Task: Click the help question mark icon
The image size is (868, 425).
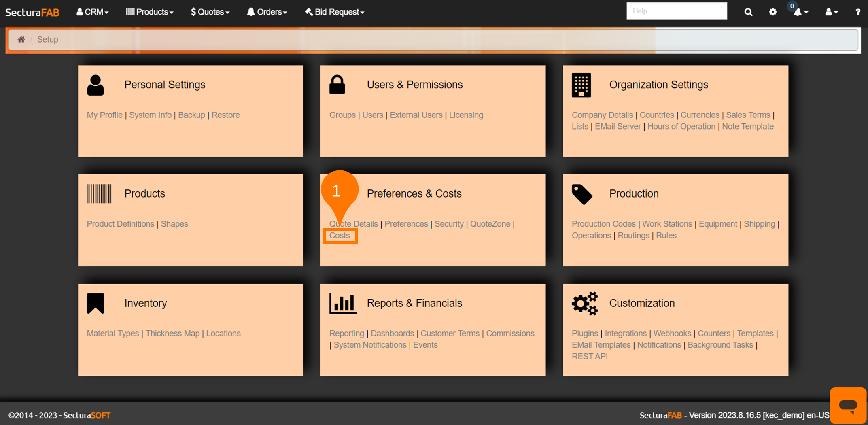Action: (857, 12)
